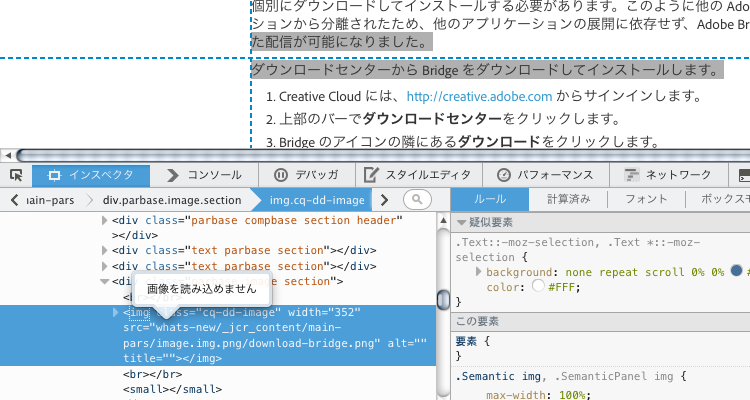The height and width of the screenshot is (400, 750).
Task: Click the inspector search box with magnifier
Action: (x=417, y=200)
